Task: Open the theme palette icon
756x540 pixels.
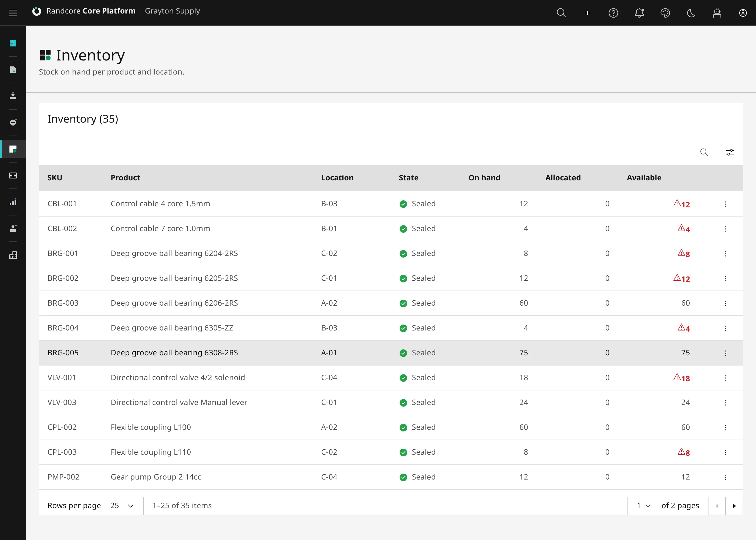Action: (x=665, y=13)
